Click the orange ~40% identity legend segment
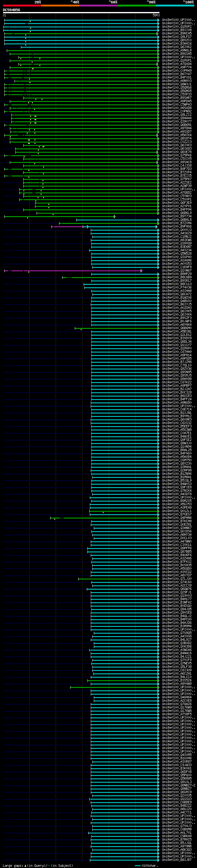 pyautogui.click(x=60, y=6)
